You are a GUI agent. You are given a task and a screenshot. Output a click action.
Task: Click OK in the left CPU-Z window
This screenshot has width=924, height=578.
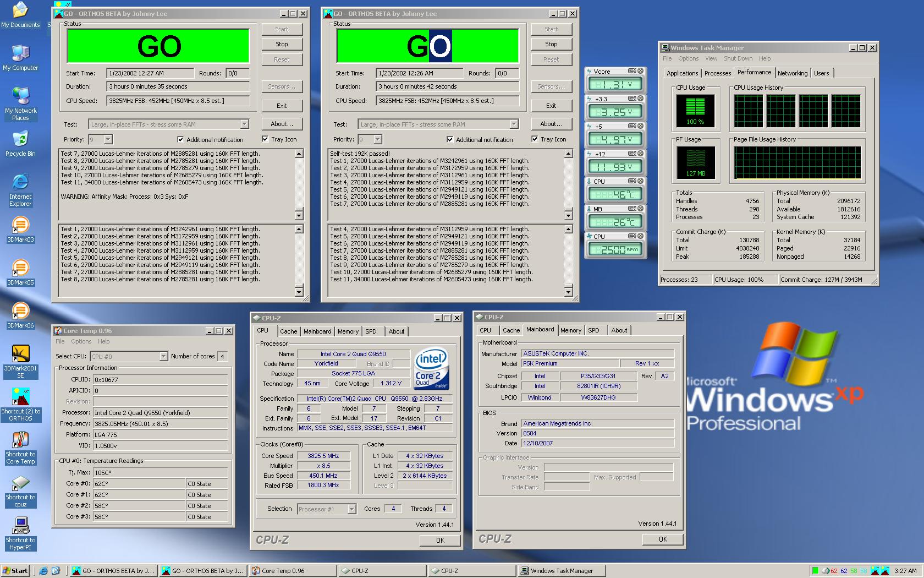coord(440,541)
